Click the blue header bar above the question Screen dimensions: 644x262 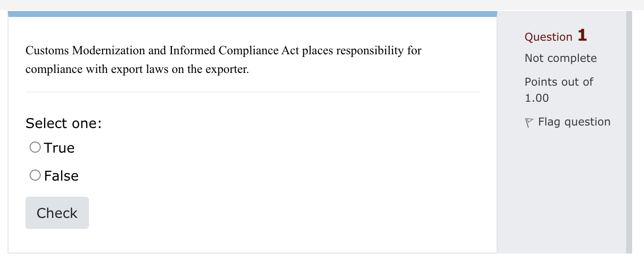[253, 12]
